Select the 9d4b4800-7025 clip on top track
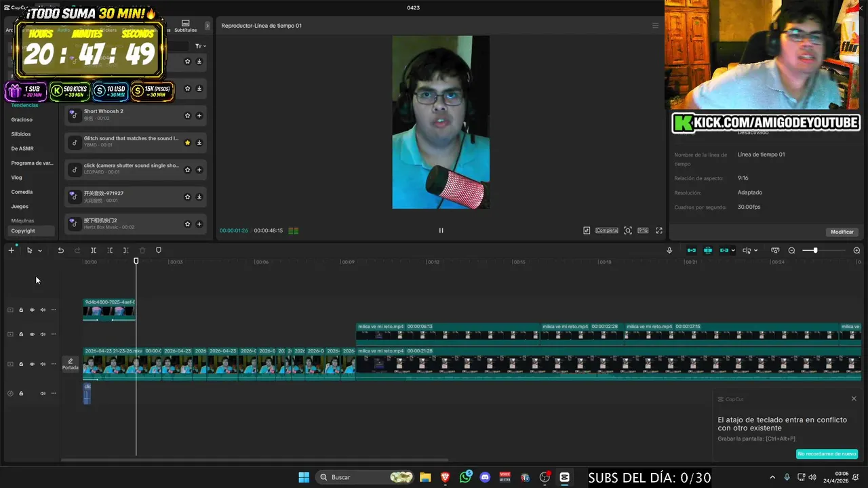 [x=109, y=310]
